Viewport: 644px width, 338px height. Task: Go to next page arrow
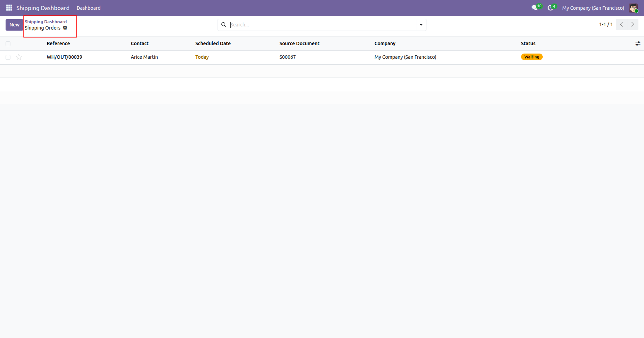pyautogui.click(x=633, y=24)
